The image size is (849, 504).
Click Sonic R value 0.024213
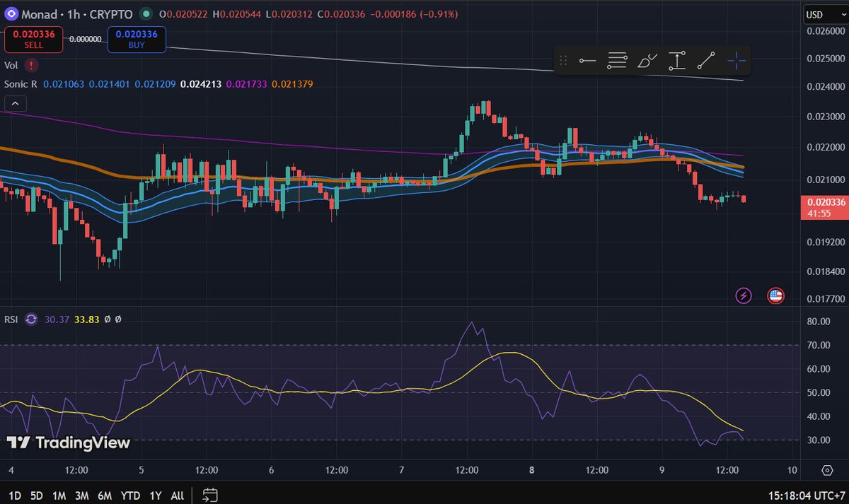tap(201, 84)
